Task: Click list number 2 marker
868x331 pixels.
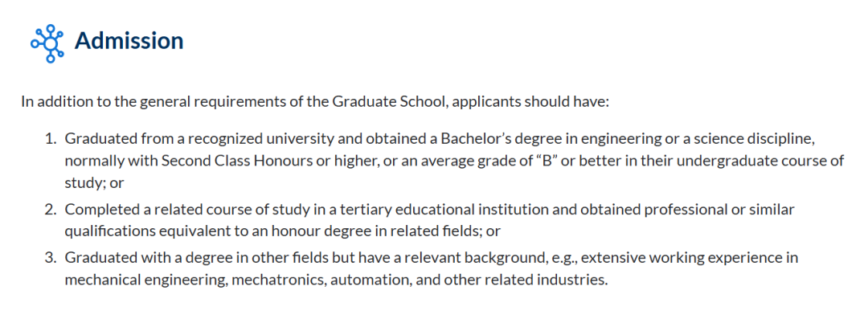Action: click(51, 210)
